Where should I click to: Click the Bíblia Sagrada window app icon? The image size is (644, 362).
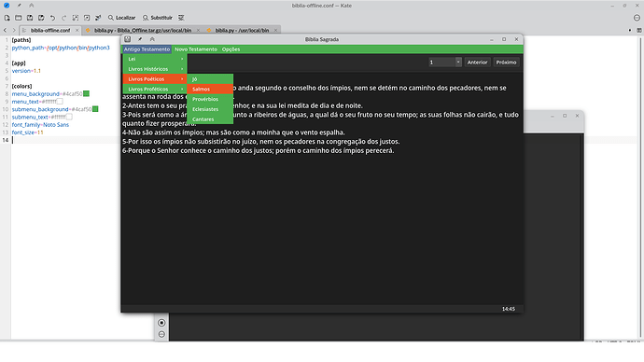point(128,39)
